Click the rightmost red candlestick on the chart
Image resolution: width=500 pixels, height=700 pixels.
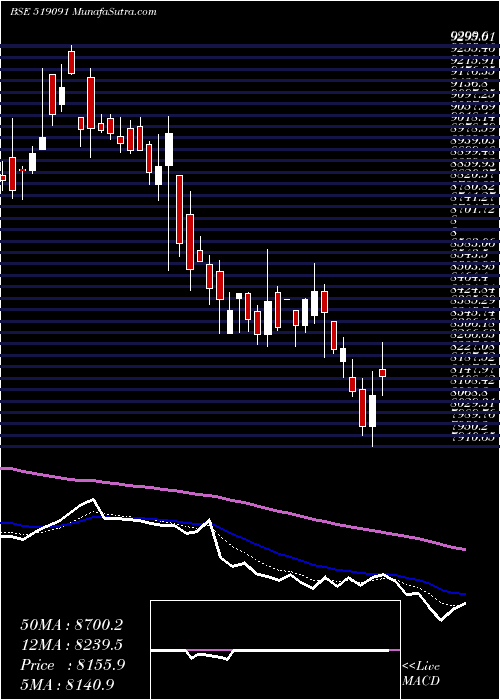[x=383, y=373]
